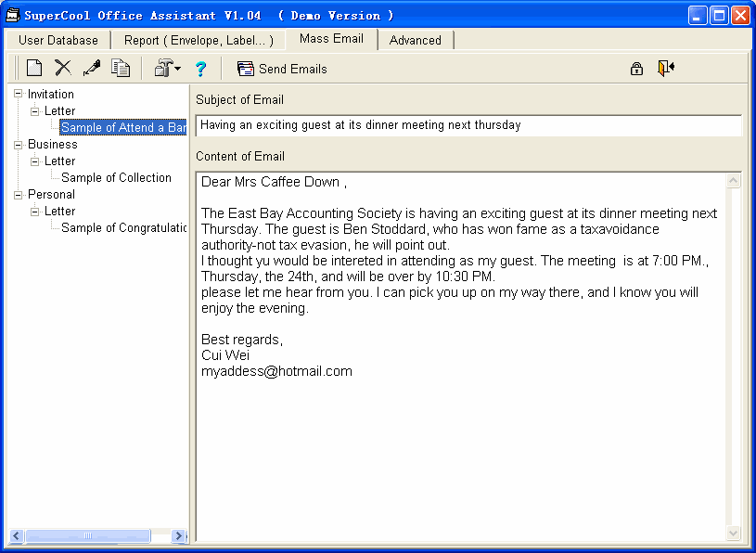Screen dimensions: 756x553
Task: Select the Sample of Congratulation template
Action: click(123, 227)
